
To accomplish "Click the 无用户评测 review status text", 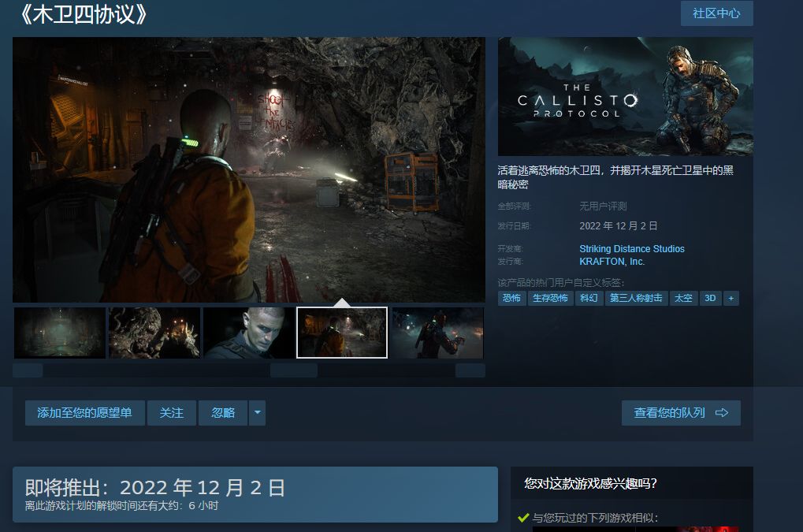I will pyautogui.click(x=603, y=206).
